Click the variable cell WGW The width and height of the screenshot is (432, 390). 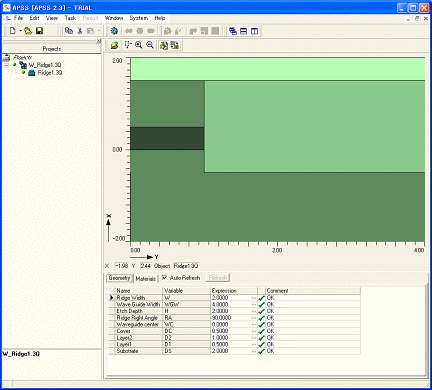186,305
